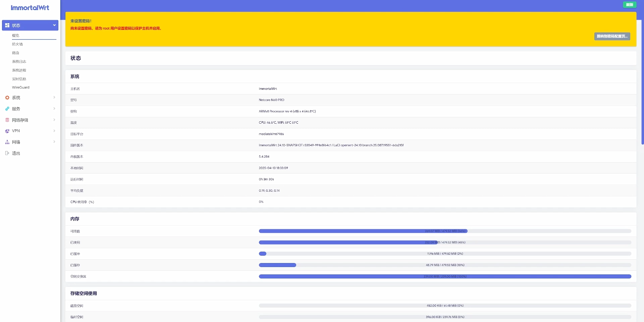The width and height of the screenshot is (644, 322).
Task: Click the VPN globe icon in sidebar
Action: [7, 131]
